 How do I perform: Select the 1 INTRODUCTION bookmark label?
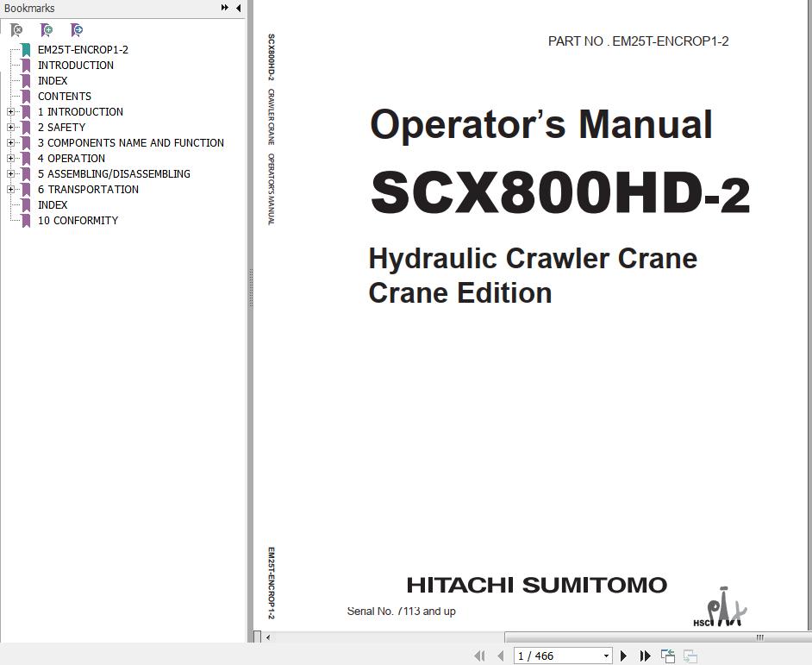(80, 112)
